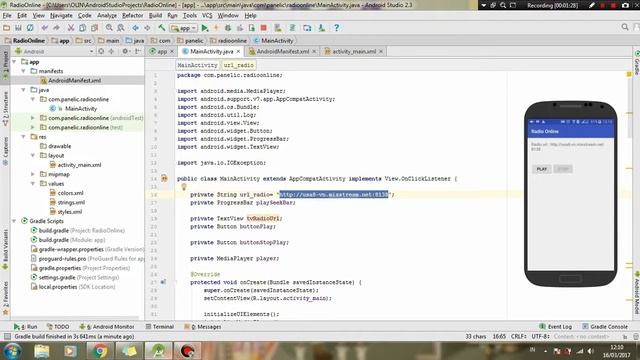This screenshot has width=640, height=360.
Task: Expand the mipmap folder node
Action: click(33, 174)
